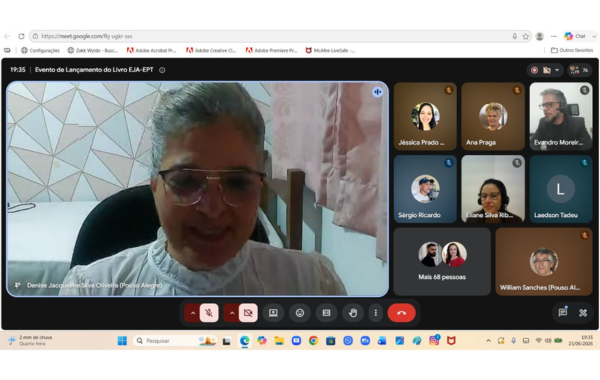Open the Zakk Wylde bookmark

92,50
